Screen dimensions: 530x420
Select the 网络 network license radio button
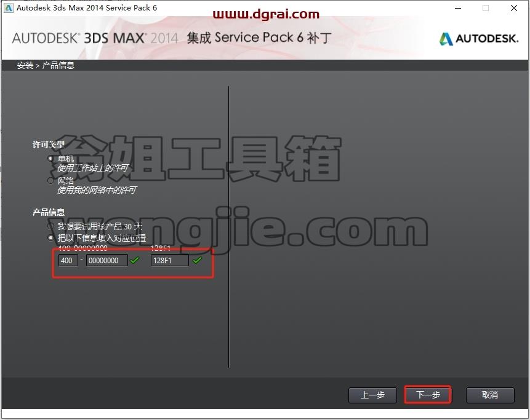(x=50, y=181)
